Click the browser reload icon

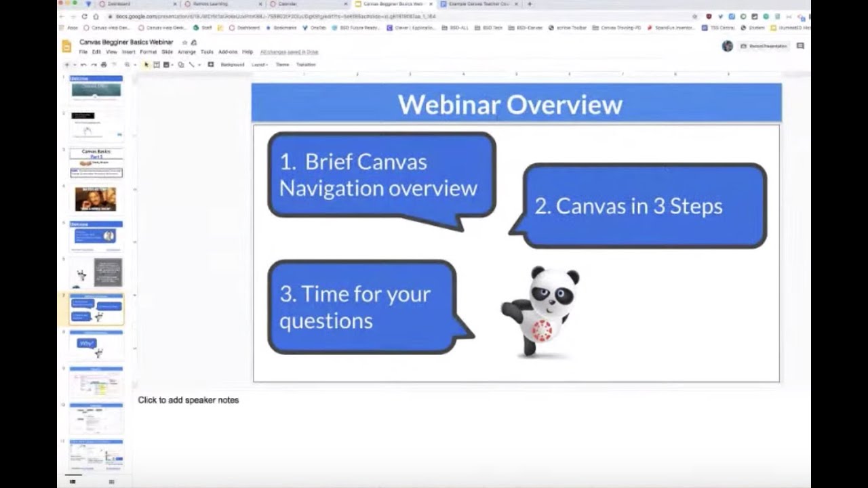point(85,16)
